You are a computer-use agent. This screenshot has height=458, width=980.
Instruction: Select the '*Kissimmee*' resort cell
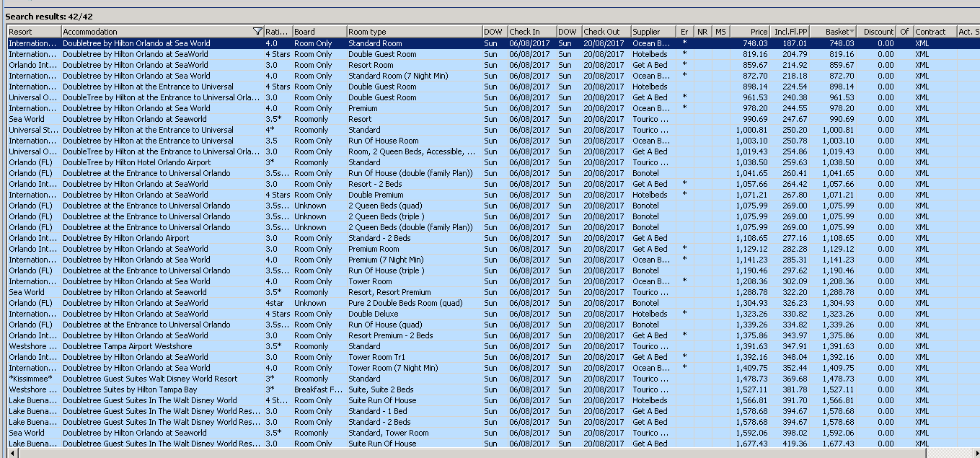pyautogui.click(x=34, y=379)
